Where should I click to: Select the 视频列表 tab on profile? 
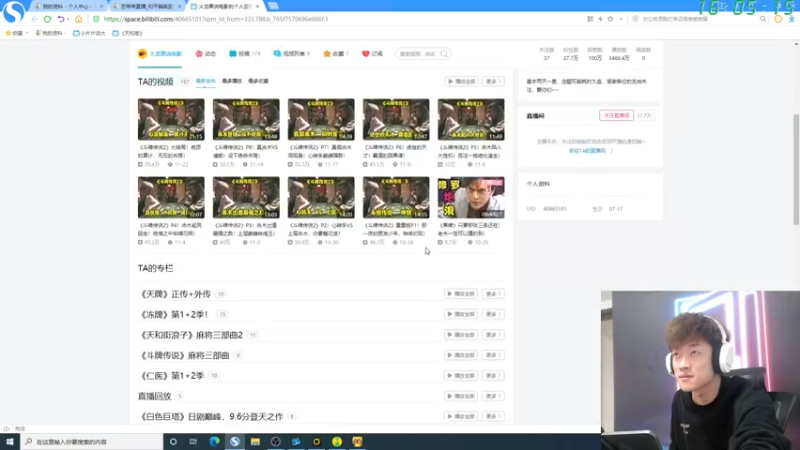[x=291, y=54]
